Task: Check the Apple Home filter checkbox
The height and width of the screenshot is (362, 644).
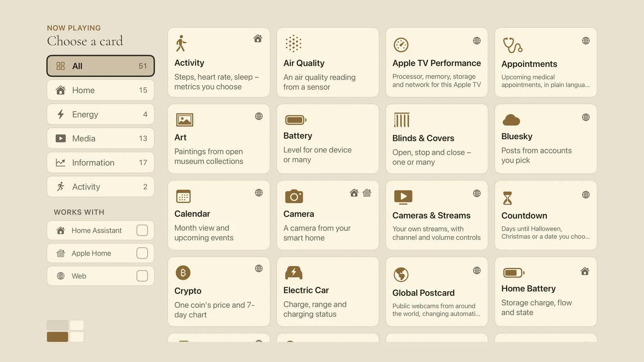Action: click(142, 253)
